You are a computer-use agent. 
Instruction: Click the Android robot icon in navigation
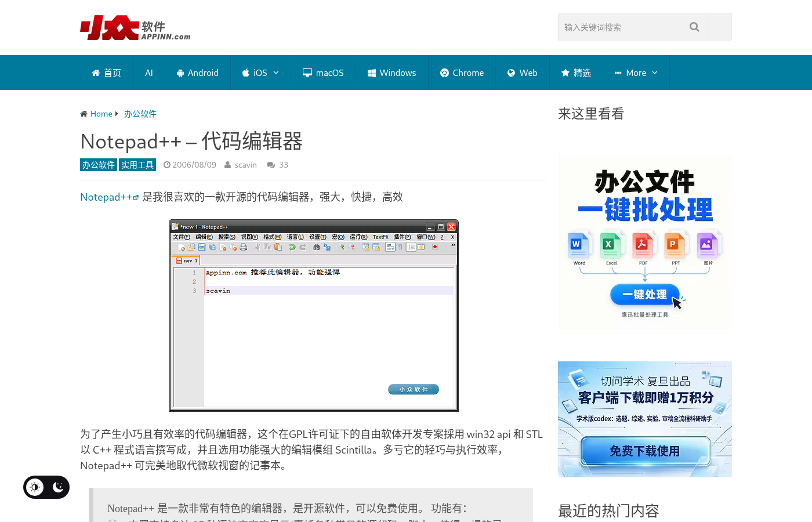(180, 73)
